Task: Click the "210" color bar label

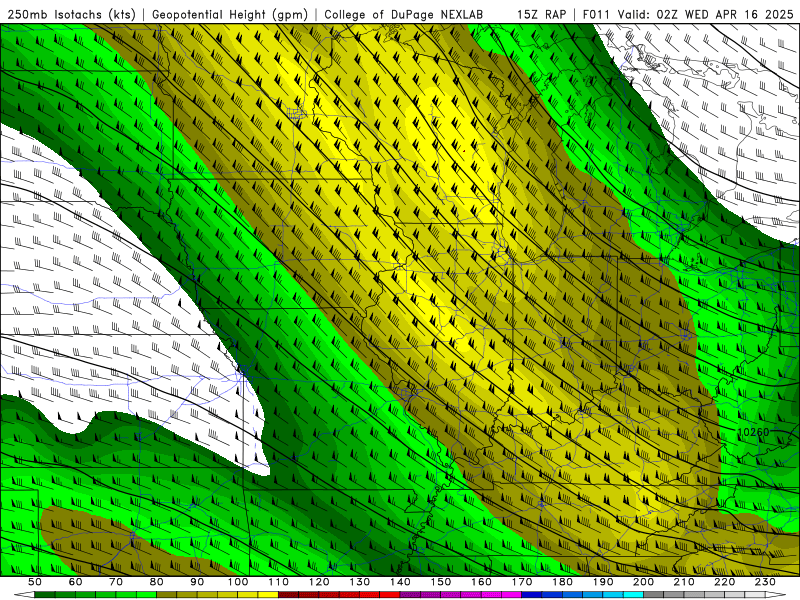Action: [684, 582]
